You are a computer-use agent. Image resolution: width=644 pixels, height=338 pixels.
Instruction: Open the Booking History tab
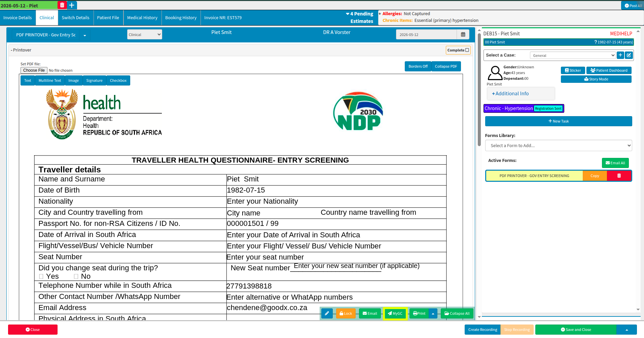[181, 18]
